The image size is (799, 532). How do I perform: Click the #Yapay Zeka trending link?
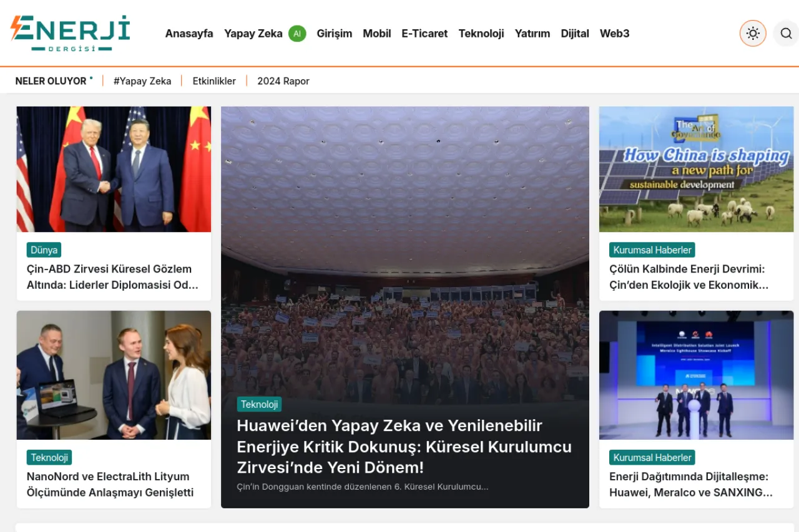[x=142, y=81]
